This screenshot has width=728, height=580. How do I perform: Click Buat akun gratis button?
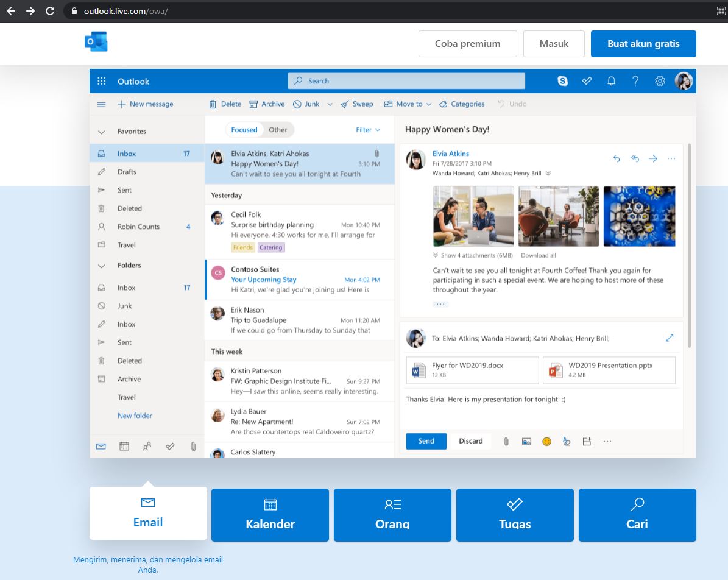643,44
